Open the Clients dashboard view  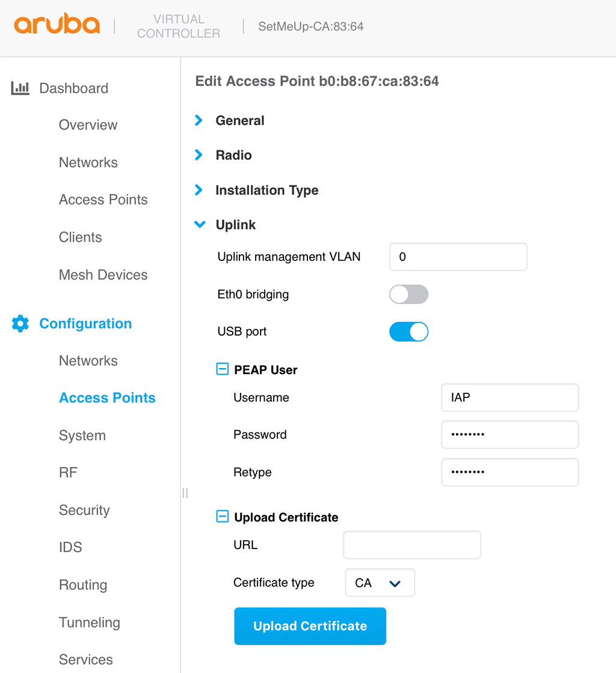coord(80,237)
